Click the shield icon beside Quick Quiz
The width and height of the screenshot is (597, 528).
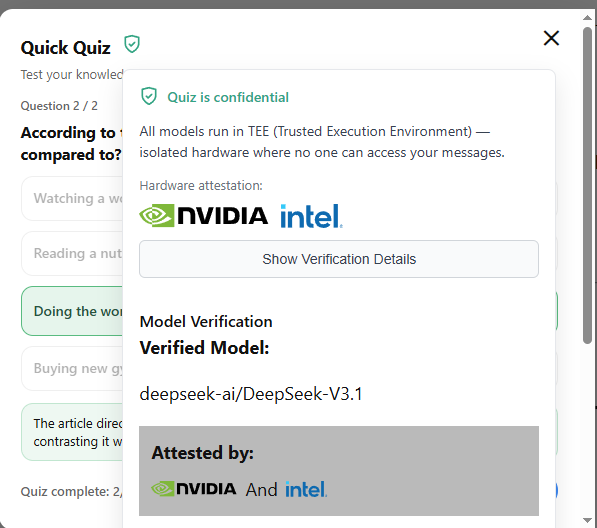[x=132, y=44]
